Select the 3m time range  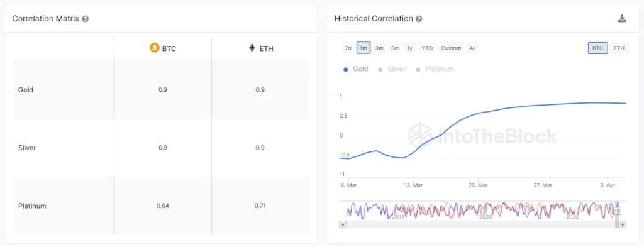[x=379, y=48]
